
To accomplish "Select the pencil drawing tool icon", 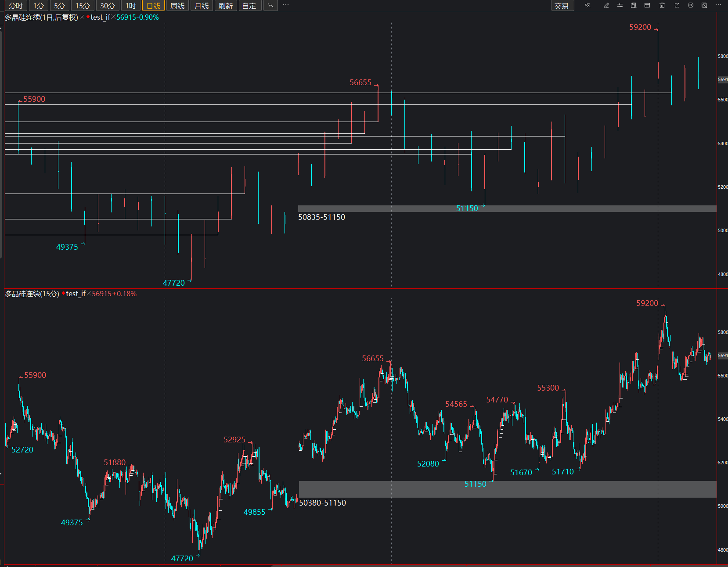I will tap(606, 6).
